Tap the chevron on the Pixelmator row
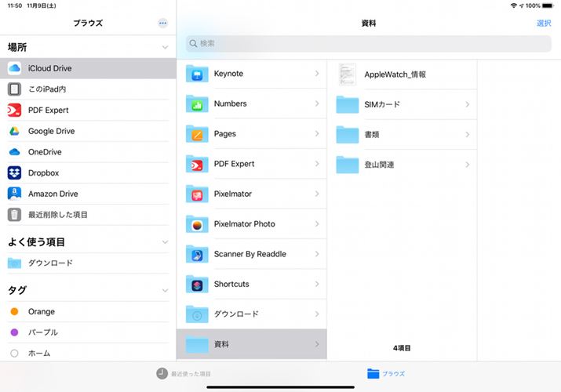Image resolution: width=561 pixels, height=392 pixels. point(317,194)
